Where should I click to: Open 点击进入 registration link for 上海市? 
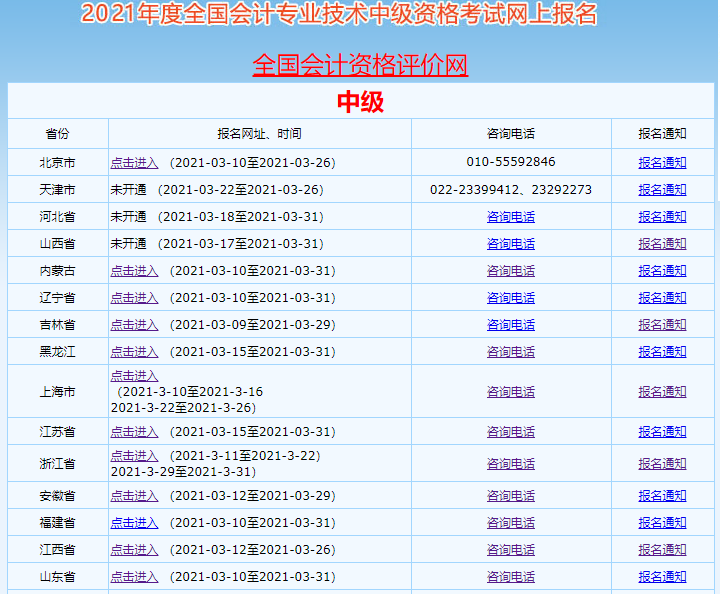(x=134, y=376)
